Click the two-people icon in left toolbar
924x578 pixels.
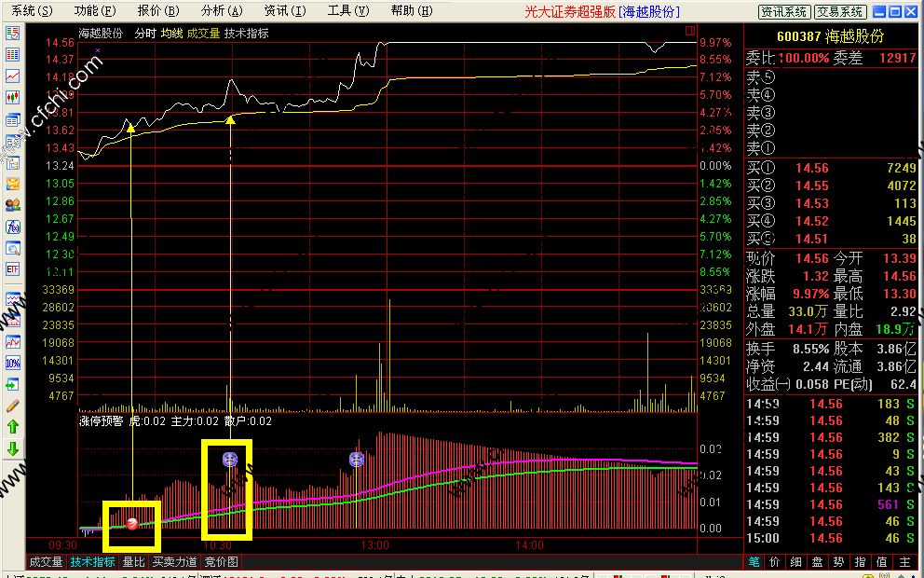point(13,205)
